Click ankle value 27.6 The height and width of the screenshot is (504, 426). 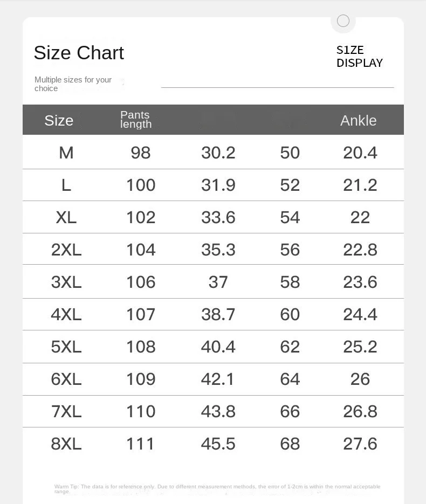360,444
